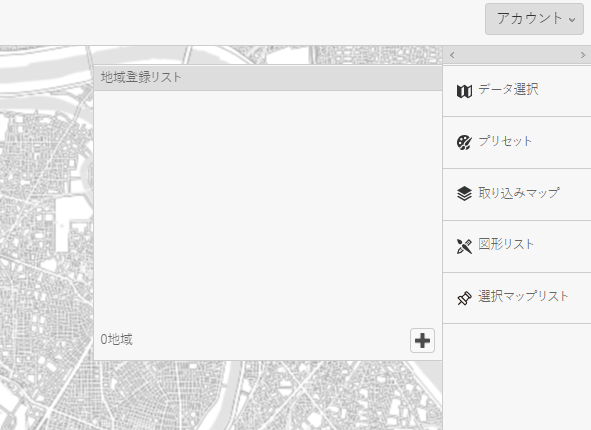
Task: Click the 0地域 count label
Action: [x=116, y=339]
